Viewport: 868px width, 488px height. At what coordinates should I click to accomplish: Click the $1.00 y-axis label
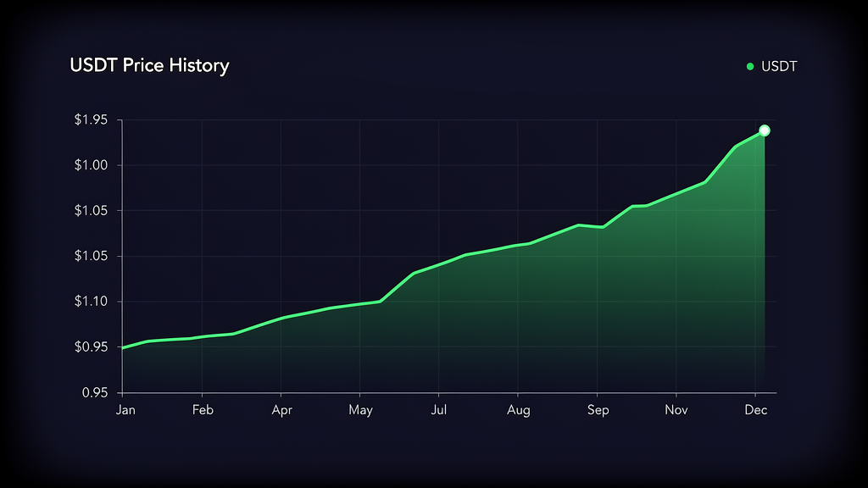click(x=92, y=165)
